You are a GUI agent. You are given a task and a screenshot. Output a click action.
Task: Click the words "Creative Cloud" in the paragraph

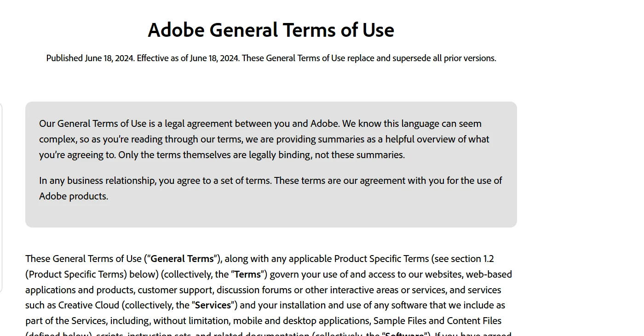pos(89,305)
